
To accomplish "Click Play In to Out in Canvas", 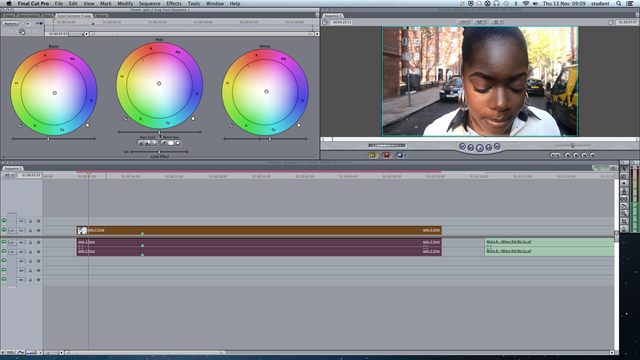I will pyautogui.click(x=471, y=147).
